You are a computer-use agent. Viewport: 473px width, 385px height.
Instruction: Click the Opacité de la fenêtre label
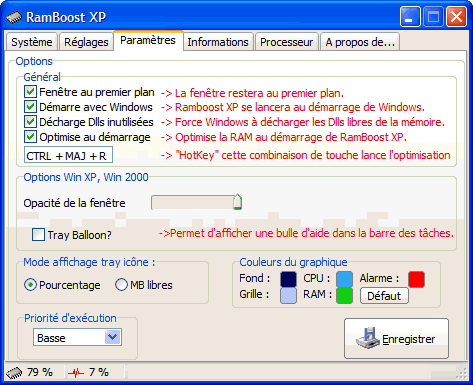tap(74, 203)
